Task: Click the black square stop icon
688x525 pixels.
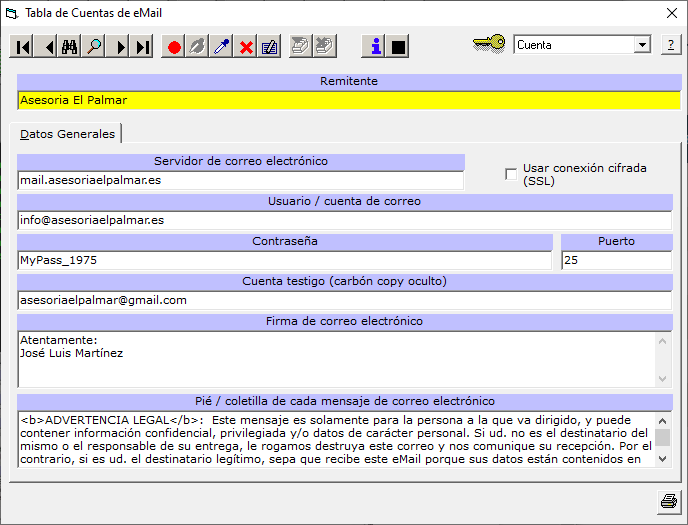Action: coord(399,47)
